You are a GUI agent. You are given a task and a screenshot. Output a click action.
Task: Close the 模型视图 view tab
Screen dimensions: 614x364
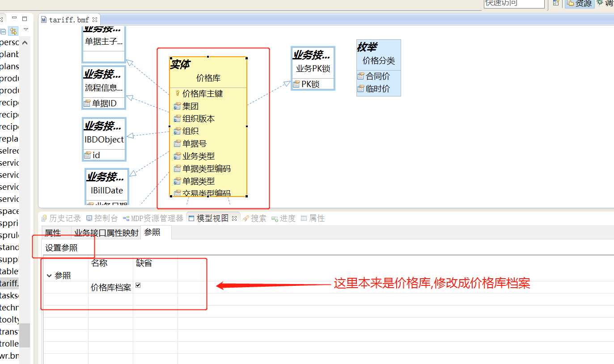[x=234, y=218]
